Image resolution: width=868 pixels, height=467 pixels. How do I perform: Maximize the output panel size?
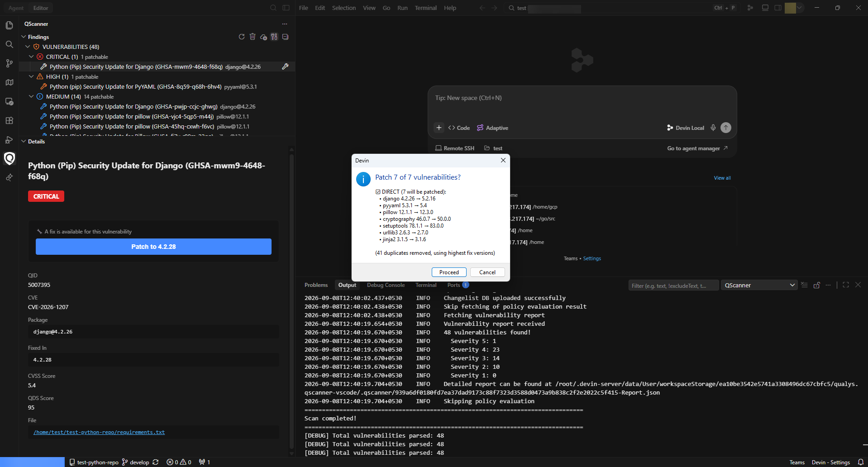point(846,285)
